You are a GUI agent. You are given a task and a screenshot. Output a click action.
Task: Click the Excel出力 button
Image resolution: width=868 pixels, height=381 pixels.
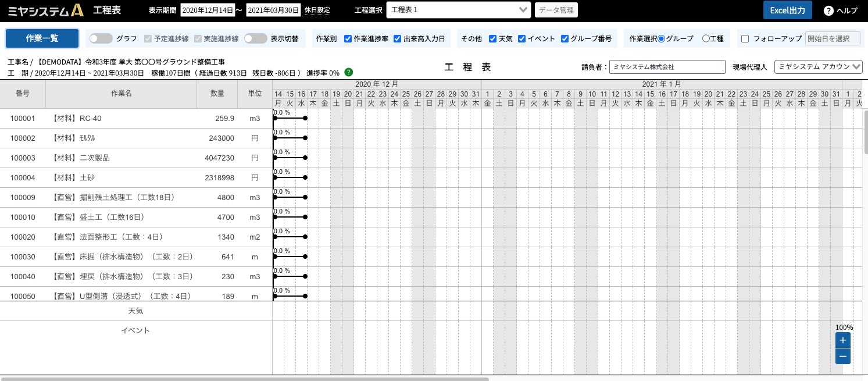click(x=787, y=10)
